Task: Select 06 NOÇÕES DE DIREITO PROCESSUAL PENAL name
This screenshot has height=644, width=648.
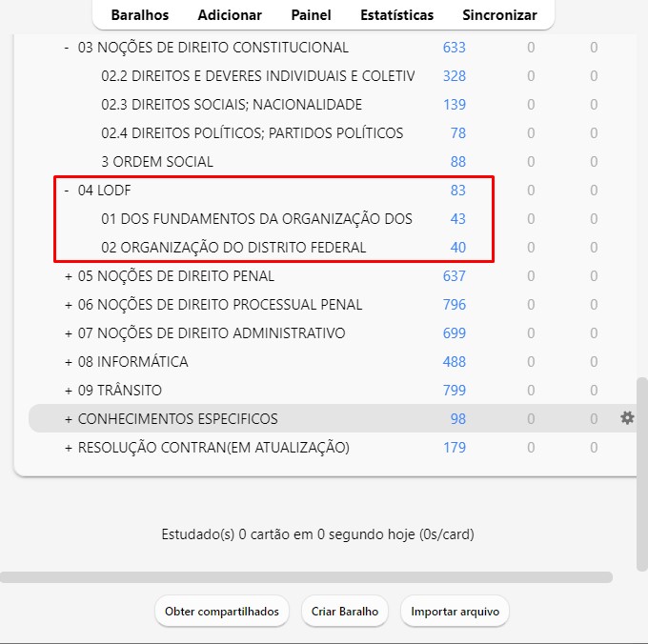Action: (x=220, y=305)
